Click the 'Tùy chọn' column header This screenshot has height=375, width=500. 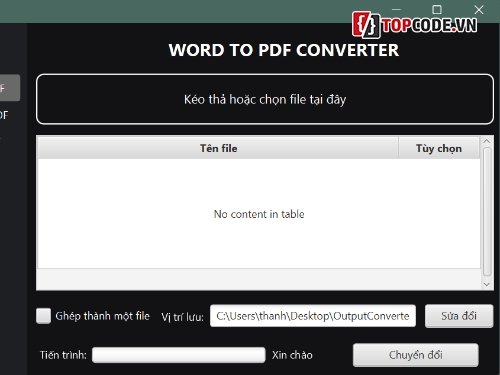[439, 148]
